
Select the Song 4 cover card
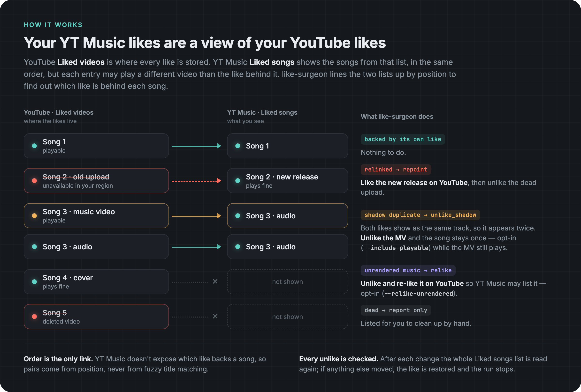tap(96, 282)
